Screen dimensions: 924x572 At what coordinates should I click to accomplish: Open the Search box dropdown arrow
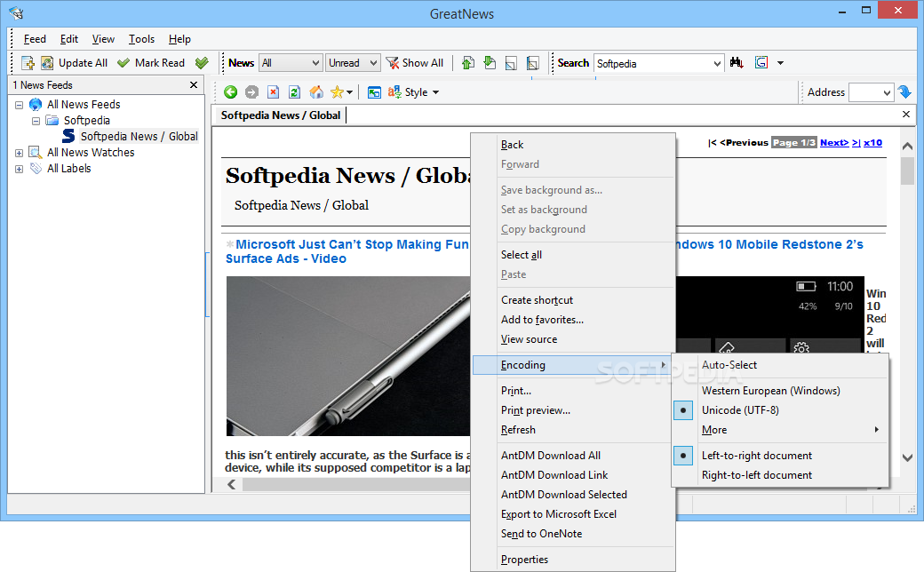(717, 63)
